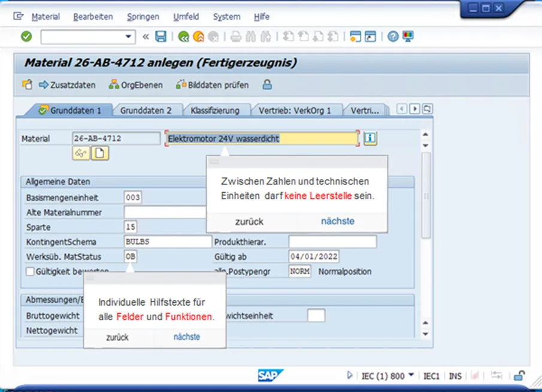Open Zusatzdaten via its toolbar icon
Image resolution: width=542 pixels, height=392 pixels.
coord(66,85)
